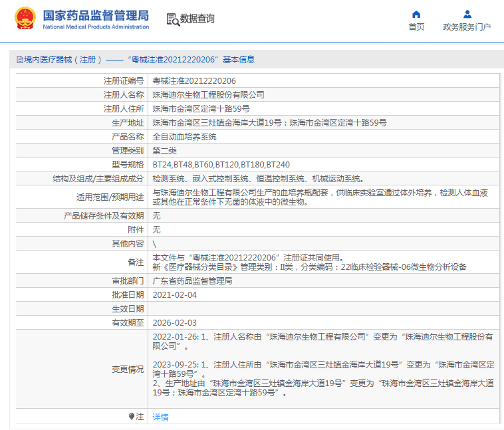Click the 管理类别 row label
Image resolution: width=504 pixels, height=430 pixels.
(x=128, y=151)
